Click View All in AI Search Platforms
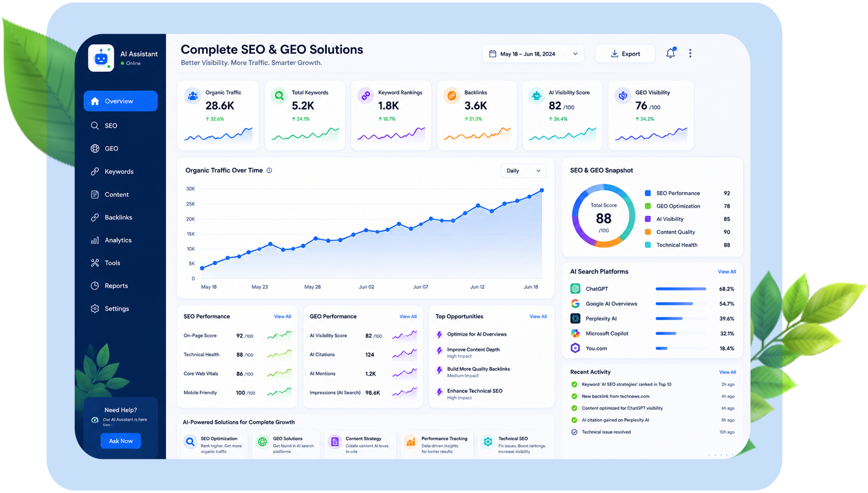 (x=727, y=272)
